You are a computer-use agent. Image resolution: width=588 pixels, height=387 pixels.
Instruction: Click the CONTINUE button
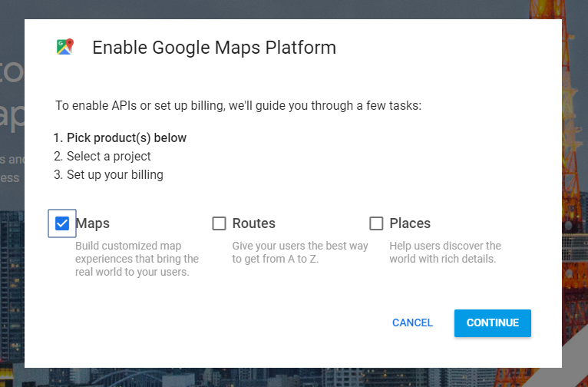[x=492, y=322]
